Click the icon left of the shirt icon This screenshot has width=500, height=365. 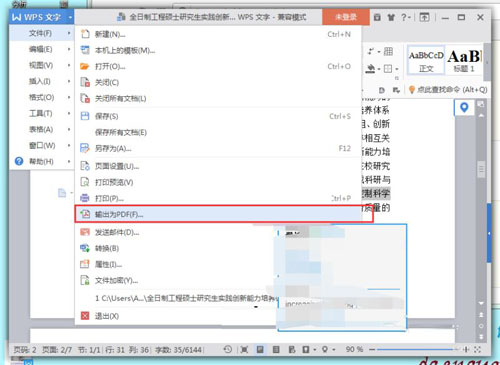[x=377, y=17]
